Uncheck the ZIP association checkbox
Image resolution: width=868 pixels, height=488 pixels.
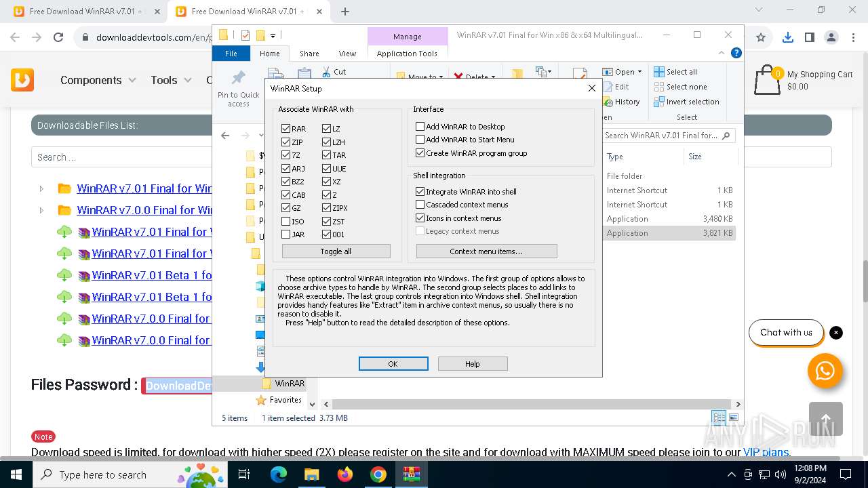pos(286,142)
